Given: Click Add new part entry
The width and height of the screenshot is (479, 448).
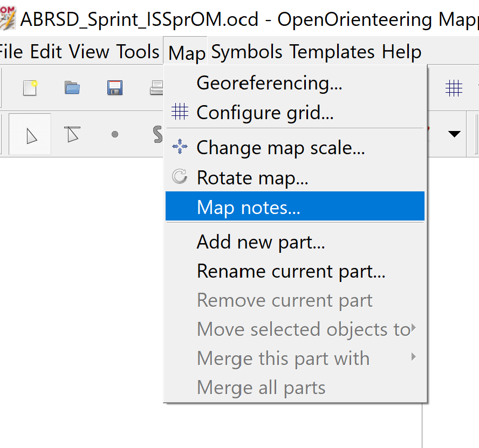Looking at the screenshot, I should [295, 242].
